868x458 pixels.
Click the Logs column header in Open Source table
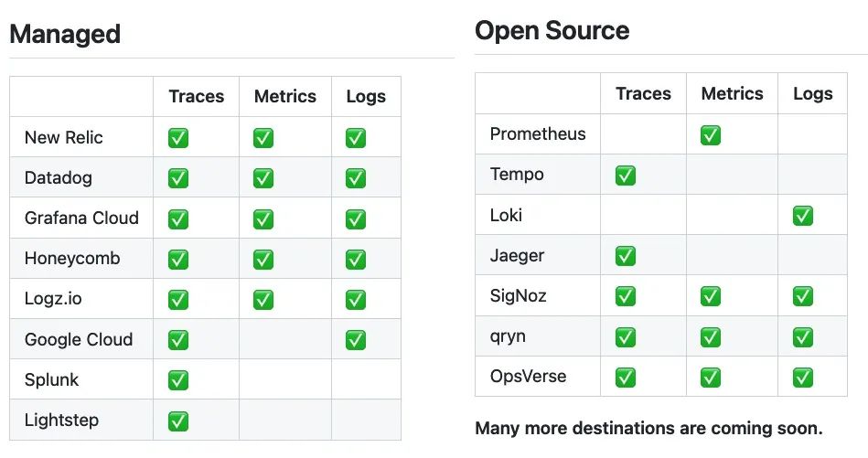tap(812, 94)
